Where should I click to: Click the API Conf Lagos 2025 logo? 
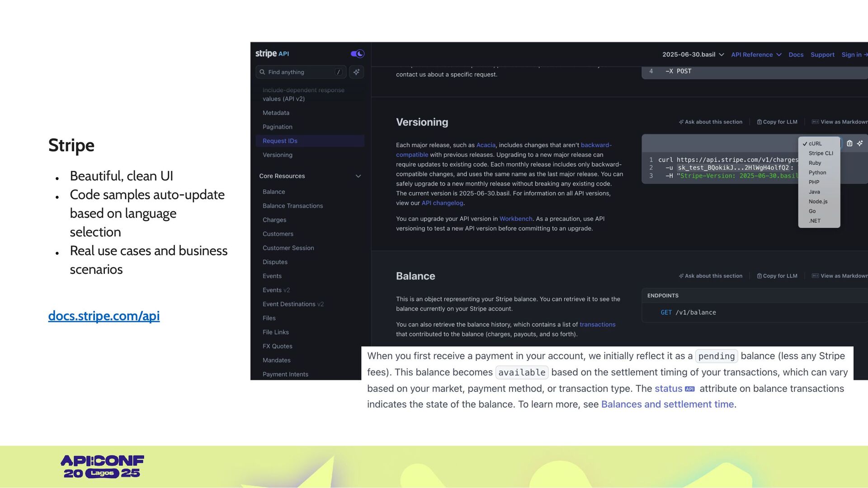click(102, 467)
